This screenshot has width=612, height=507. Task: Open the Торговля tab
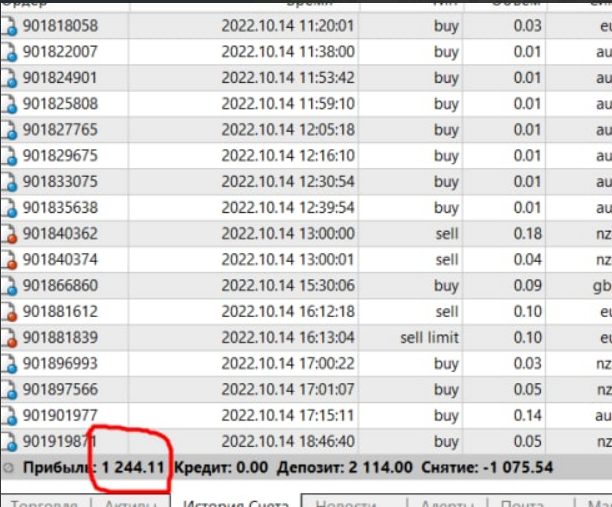tap(44, 503)
